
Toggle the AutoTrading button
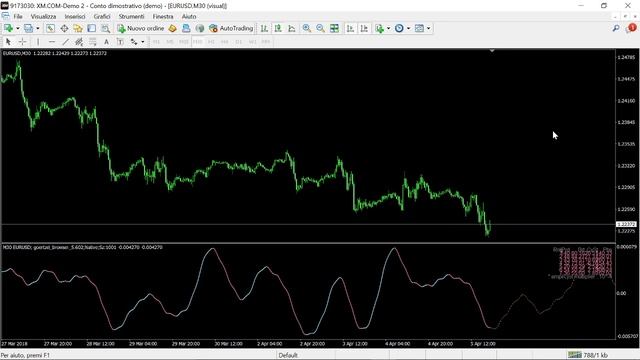(231, 28)
